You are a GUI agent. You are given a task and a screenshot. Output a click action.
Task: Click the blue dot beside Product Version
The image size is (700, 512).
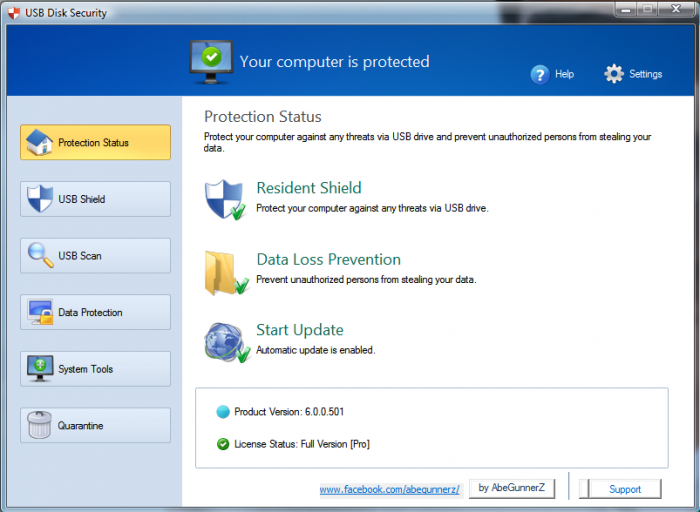223,412
